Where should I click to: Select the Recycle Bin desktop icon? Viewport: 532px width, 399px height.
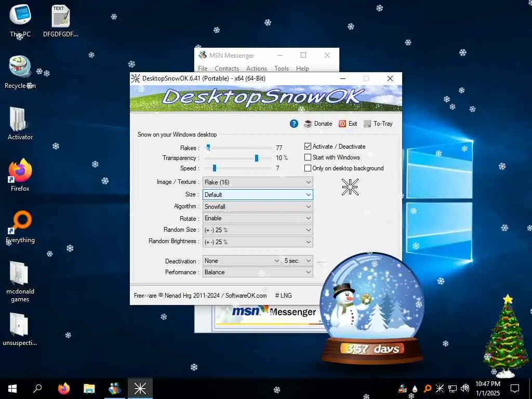20,72
